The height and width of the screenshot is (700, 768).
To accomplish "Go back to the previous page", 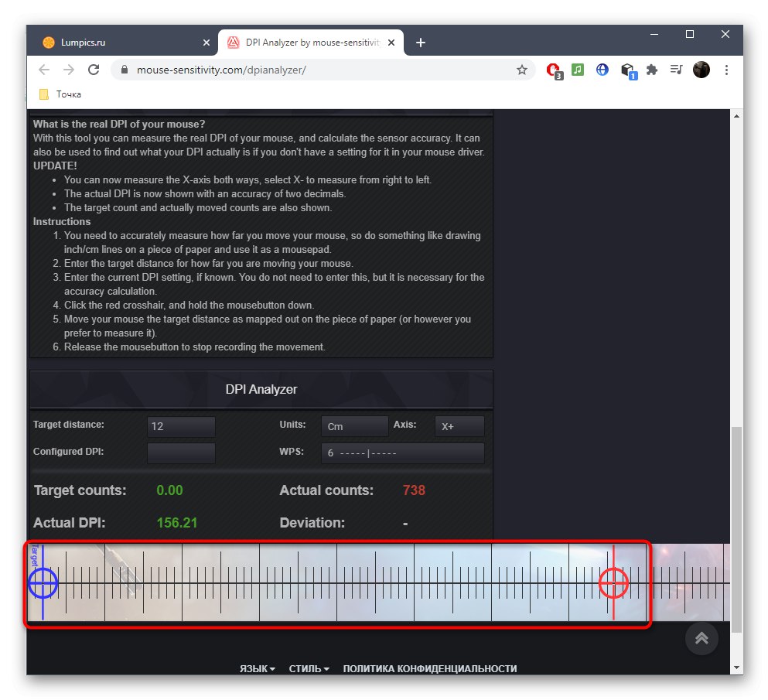I will click(44, 70).
